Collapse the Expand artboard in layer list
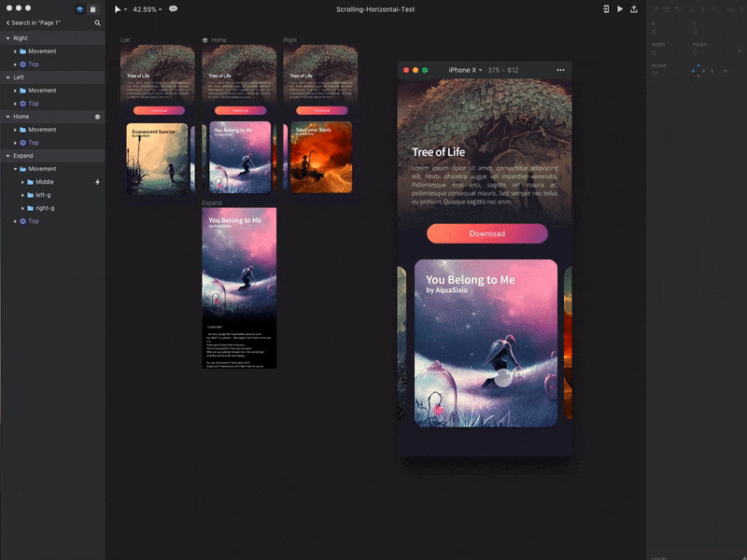The image size is (747, 560). [x=7, y=156]
